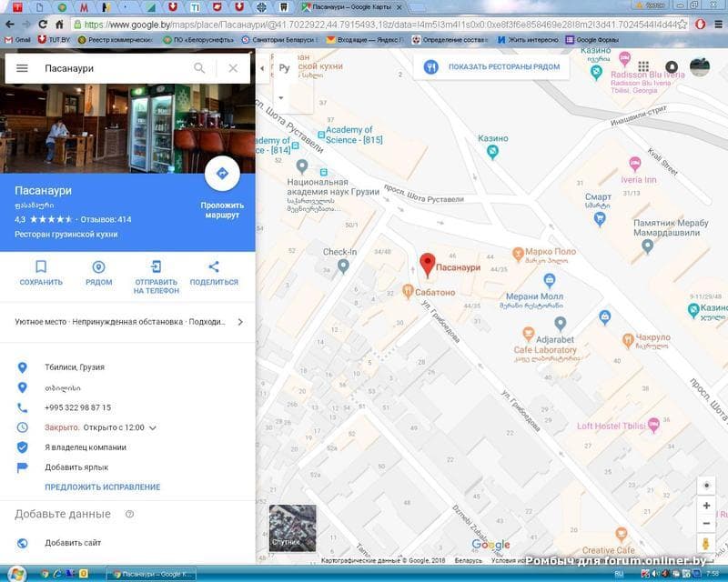Open the language Ру input dropdown
The width and height of the screenshot is (728, 582).
(x=281, y=97)
